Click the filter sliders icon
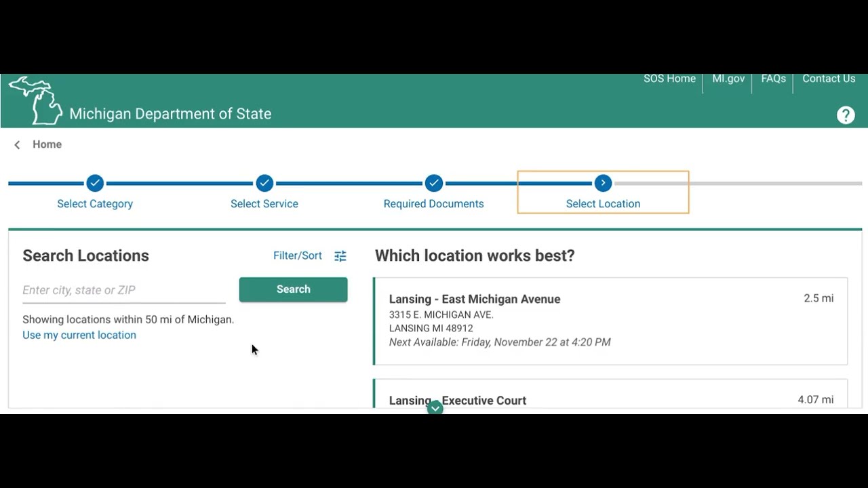868x488 pixels. pos(340,256)
